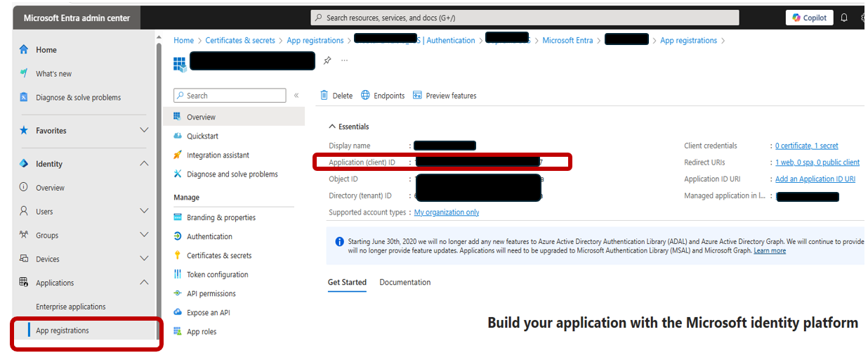Open Enterprise applications in sidebar
868x353 pixels.
[71, 307]
